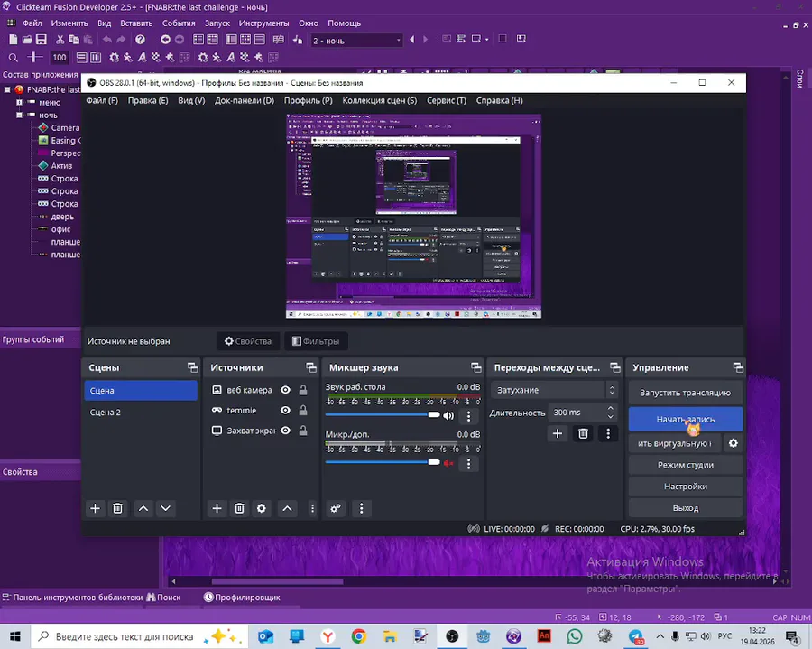Enable Режим студии
Screen dimensions: 812x649
pyautogui.click(x=685, y=465)
